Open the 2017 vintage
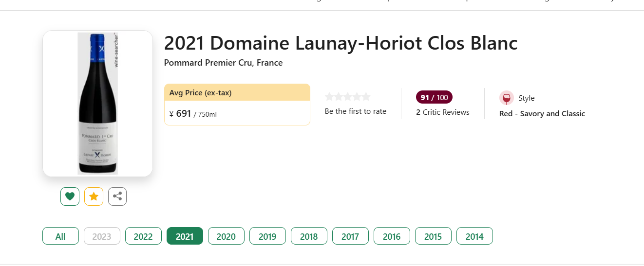Image resolution: width=644 pixels, height=266 pixels. [x=350, y=236]
